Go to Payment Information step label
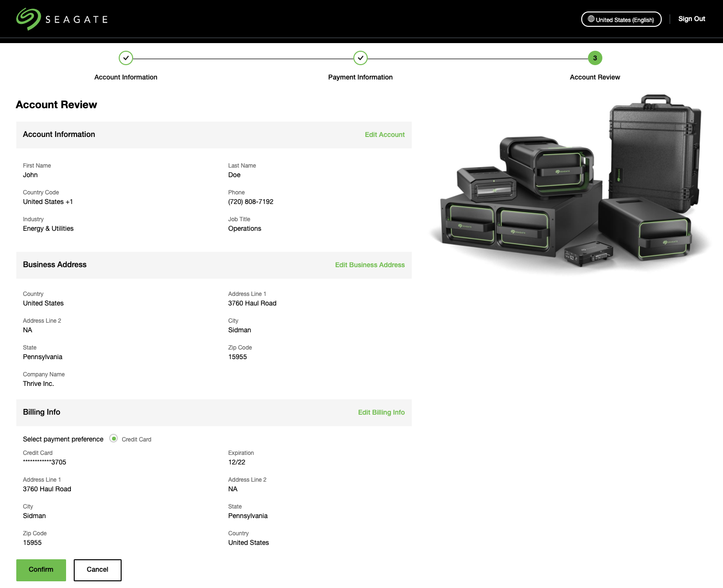The image size is (723, 588). coord(361,77)
